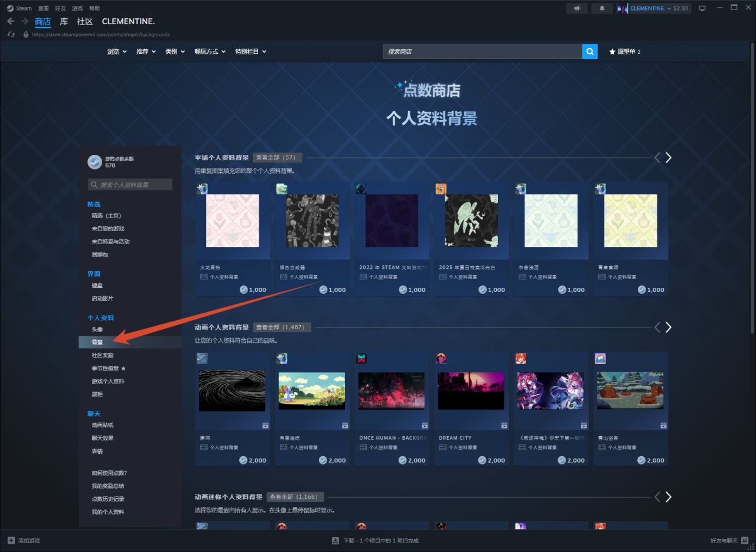756x552 pixels.
Task: Click the $2.93 wallet balance
Action: pos(681,8)
